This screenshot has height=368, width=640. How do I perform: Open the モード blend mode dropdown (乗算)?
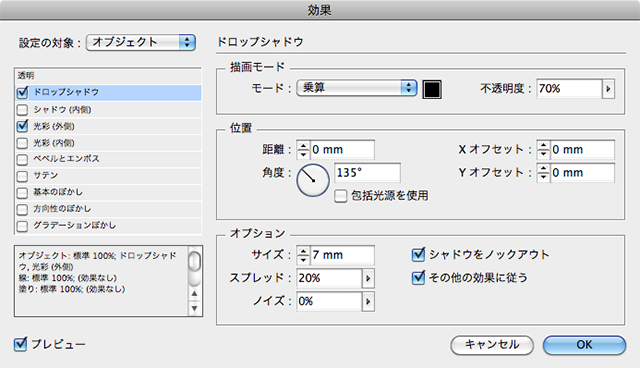[357, 88]
